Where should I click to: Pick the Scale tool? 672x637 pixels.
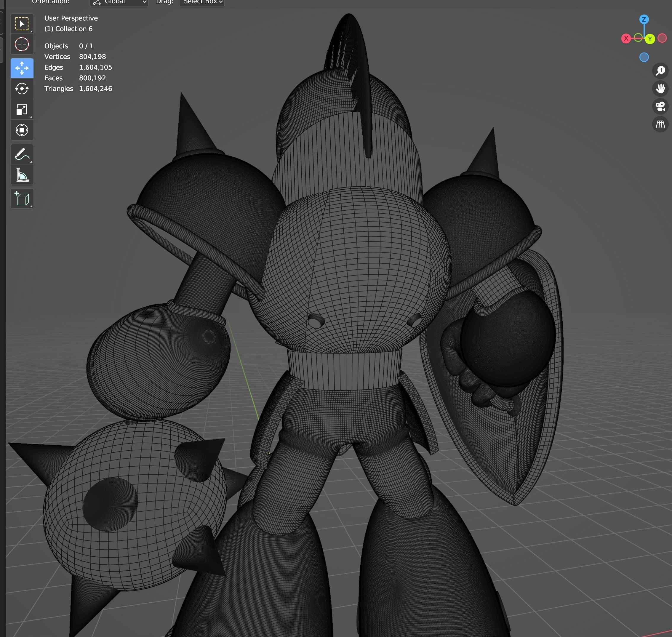pos(22,109)
